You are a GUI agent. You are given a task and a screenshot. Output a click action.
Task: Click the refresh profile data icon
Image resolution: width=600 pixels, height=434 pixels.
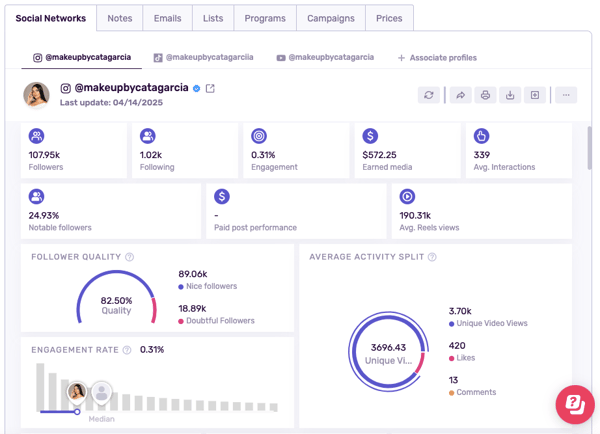pyautogui.click(x=429, y=95)
